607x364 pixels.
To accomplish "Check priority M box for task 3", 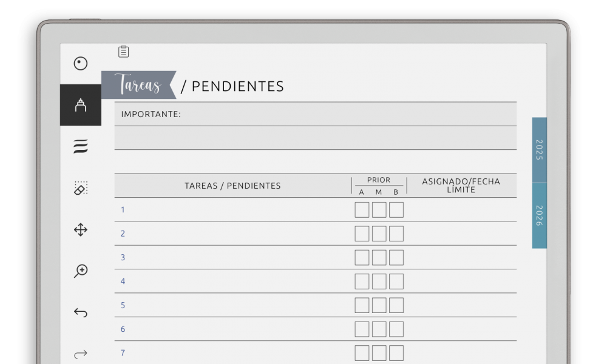I will (379, 258).
